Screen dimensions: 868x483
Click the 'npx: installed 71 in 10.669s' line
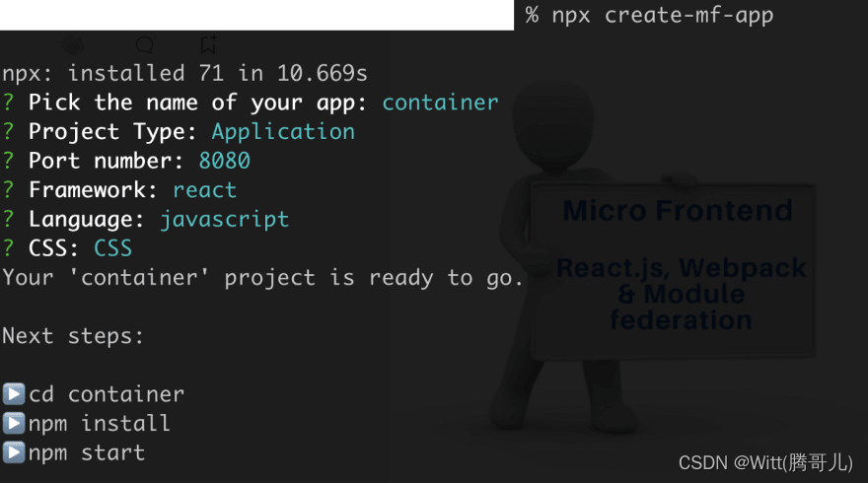(x=184, y=73)
